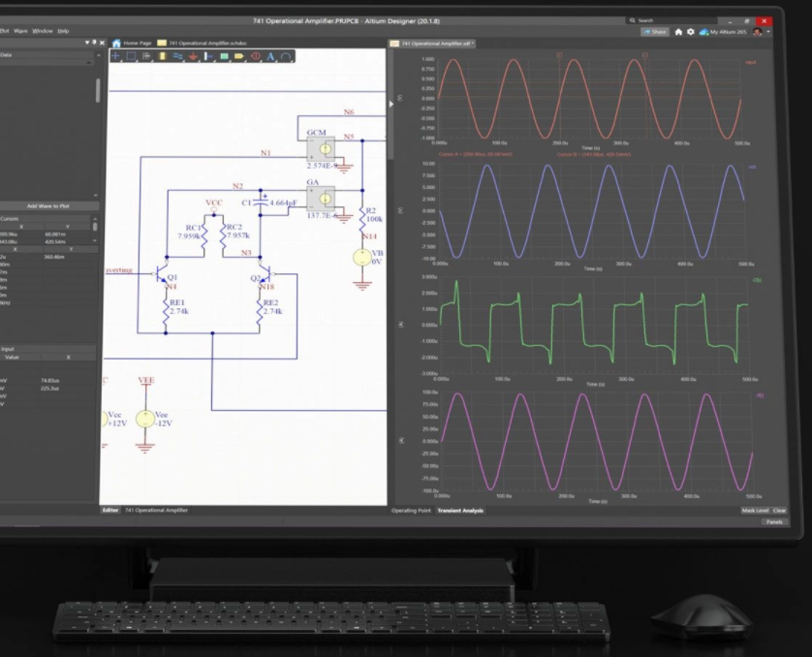Click the Cursors list scroll-down arrow
812x657 pixels.
95,240
